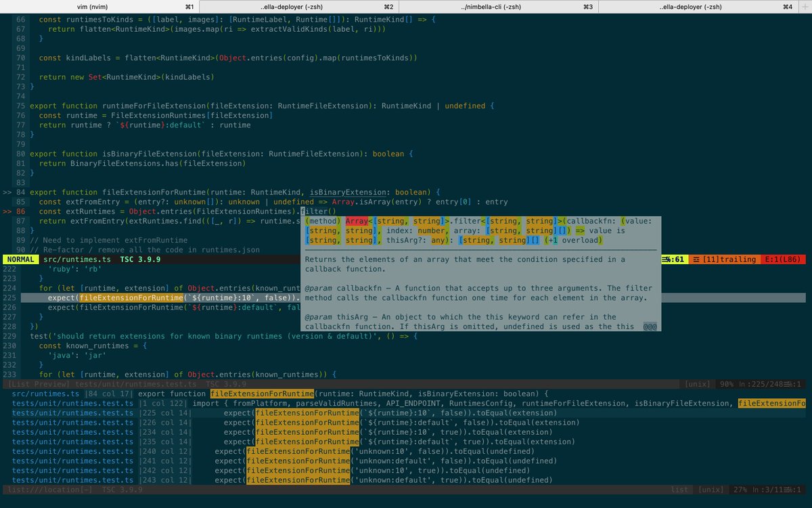Image resolution: width=812 pixels, height=508 pixels.
Task: Click the [11]trailing whitespace warning segment
Action: 726,259
